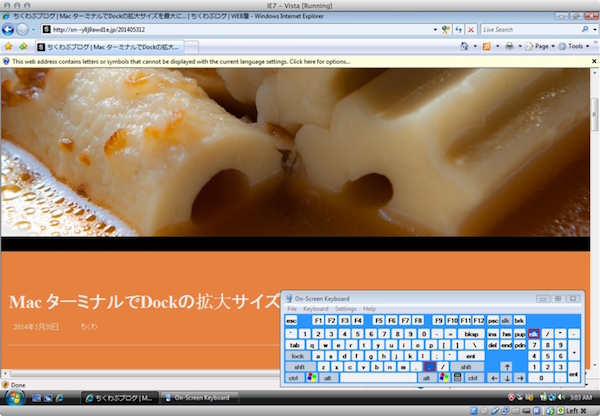Toggle the right shft key
The image size is (600, 416).
click(x=466, y=367)
